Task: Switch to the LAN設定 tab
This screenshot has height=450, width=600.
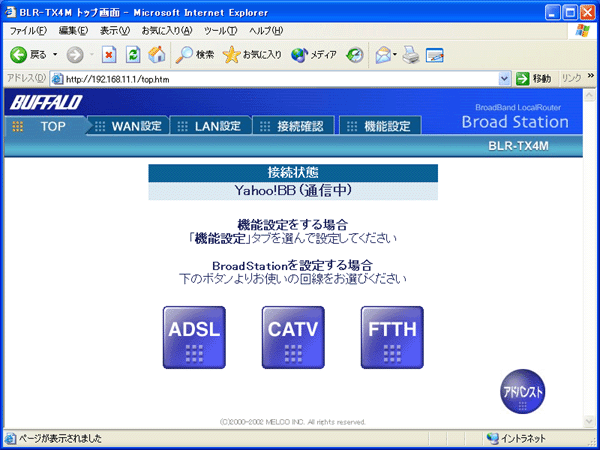Action: point(210,126)
